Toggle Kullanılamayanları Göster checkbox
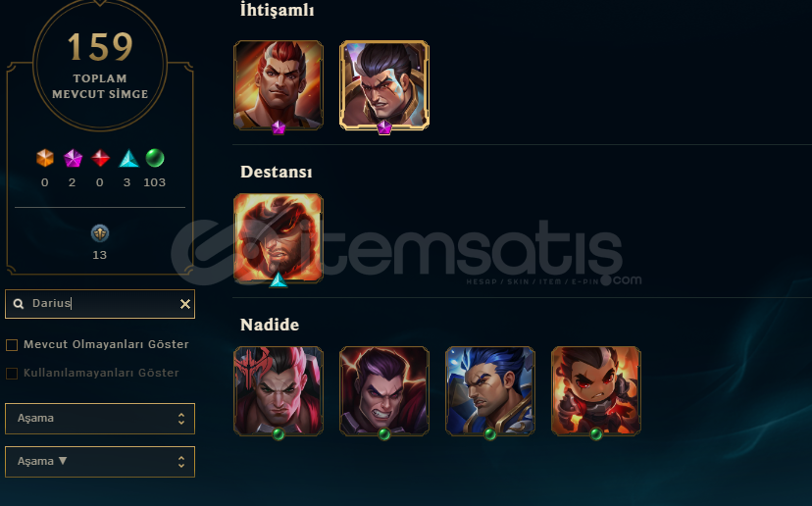 [12, 374]
